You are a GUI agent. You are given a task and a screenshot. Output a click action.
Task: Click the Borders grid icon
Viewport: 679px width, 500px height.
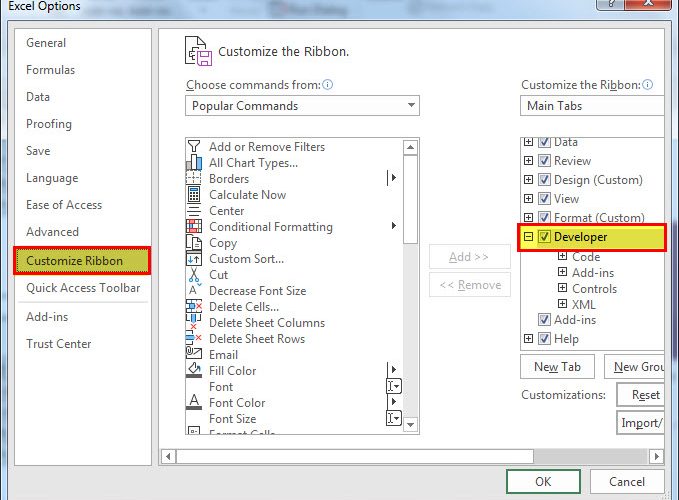194,178
